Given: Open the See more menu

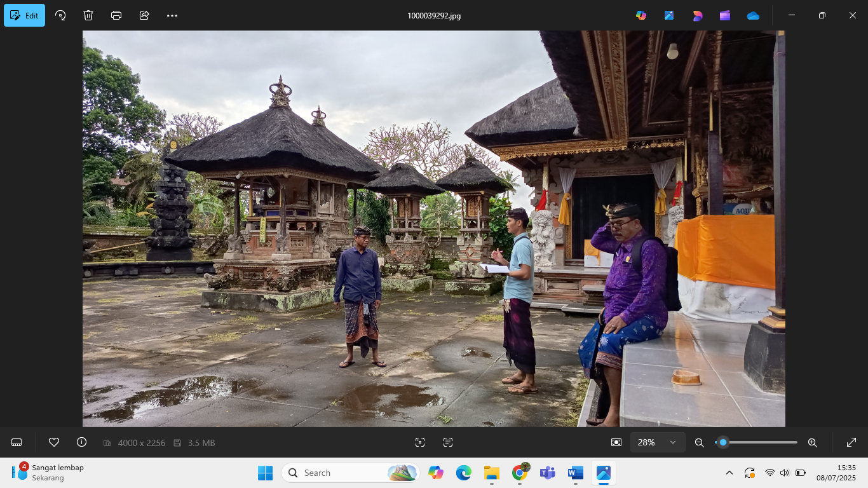Looking at the screenshot, I should [x=170, y=15].
